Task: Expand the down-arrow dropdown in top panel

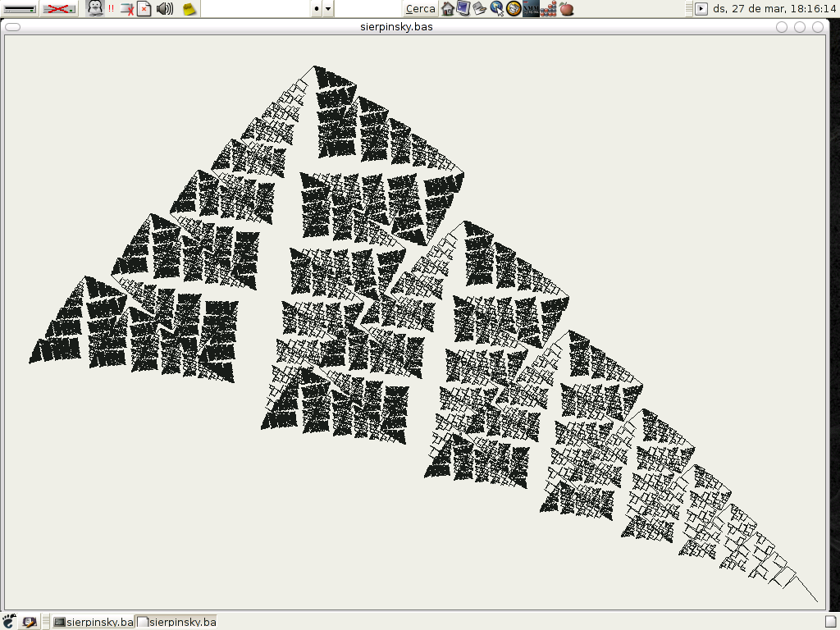Action: point(328,9)
